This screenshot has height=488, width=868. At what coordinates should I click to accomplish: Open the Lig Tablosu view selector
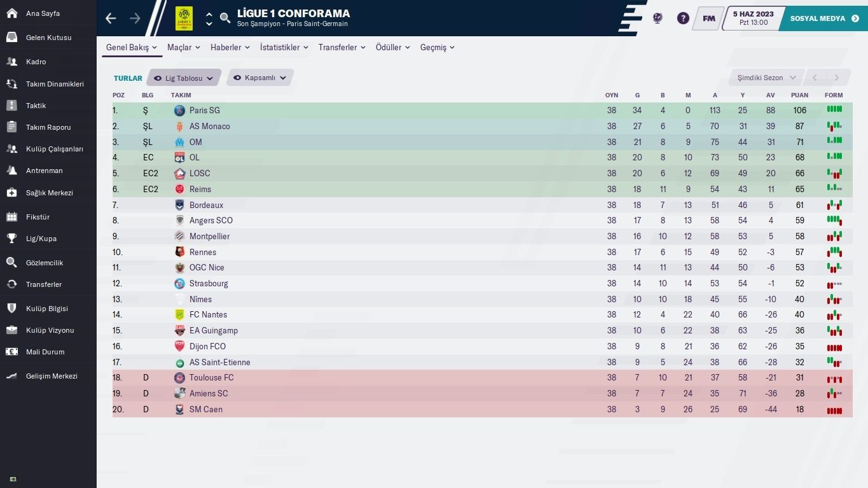(x=184, y=78)
